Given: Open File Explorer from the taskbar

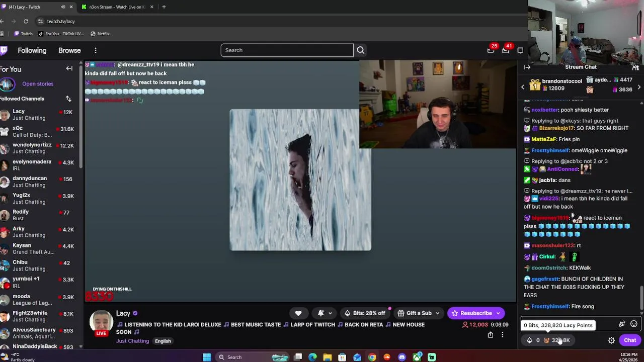Looking at the screenshot, I should [328, 357].
